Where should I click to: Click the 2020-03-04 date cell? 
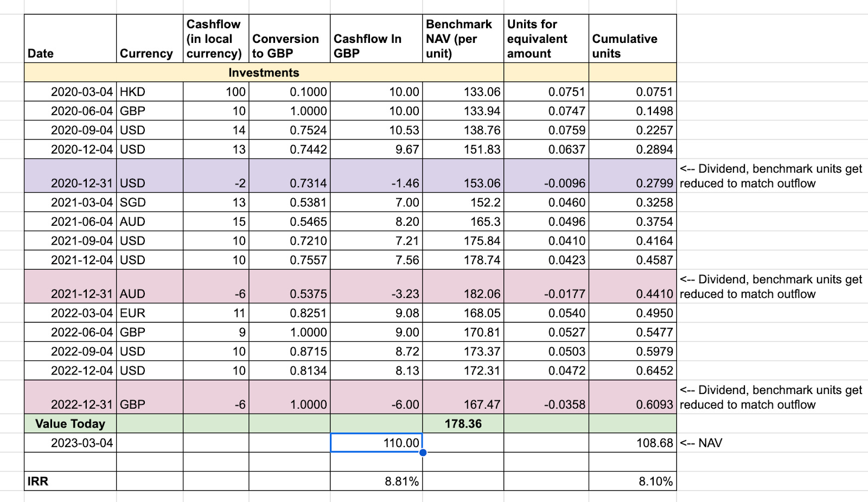[x=81, y=92]
